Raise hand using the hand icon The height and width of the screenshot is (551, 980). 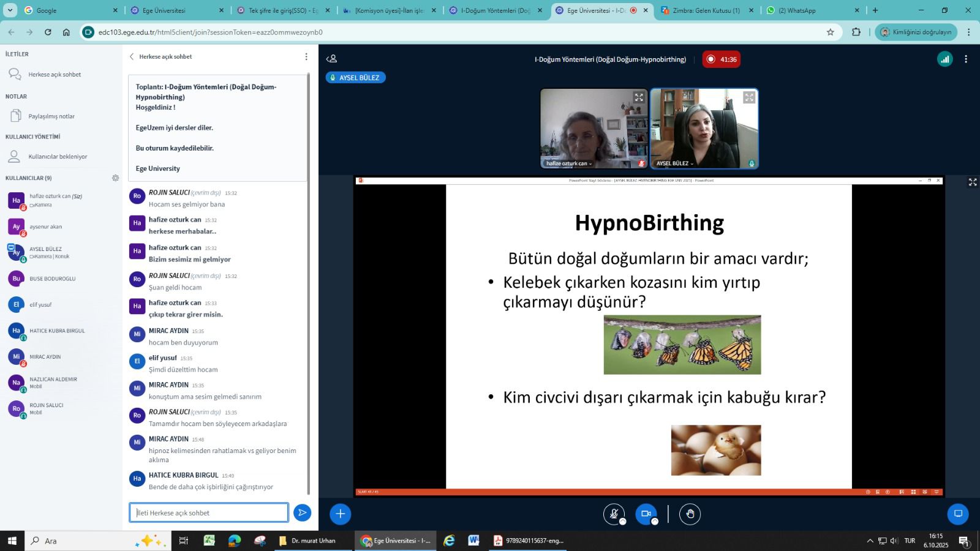690,514
